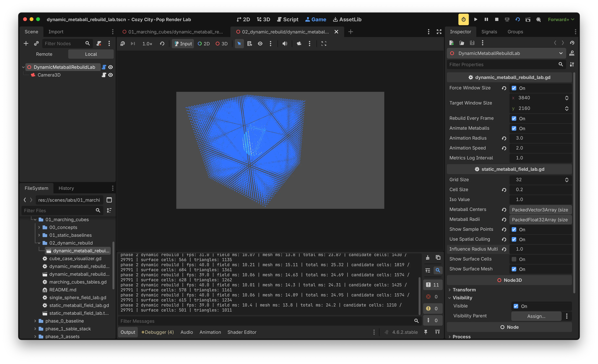Open the Import dock tab
598x364 pixels.
pos(56,32)
